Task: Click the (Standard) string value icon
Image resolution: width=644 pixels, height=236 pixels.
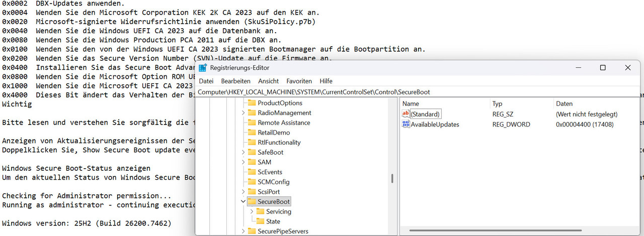Action: pos(406,114)
